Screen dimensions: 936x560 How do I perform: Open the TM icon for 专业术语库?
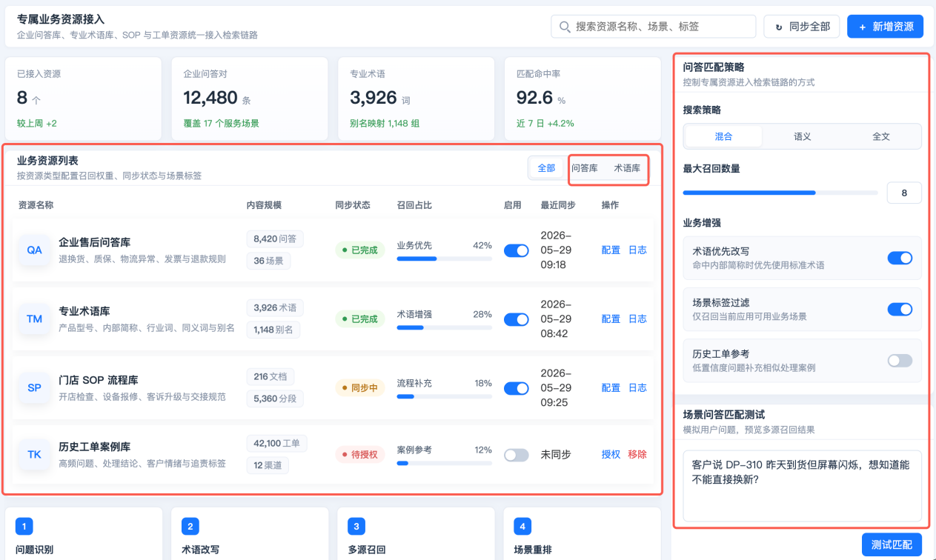tap(34, 319)
